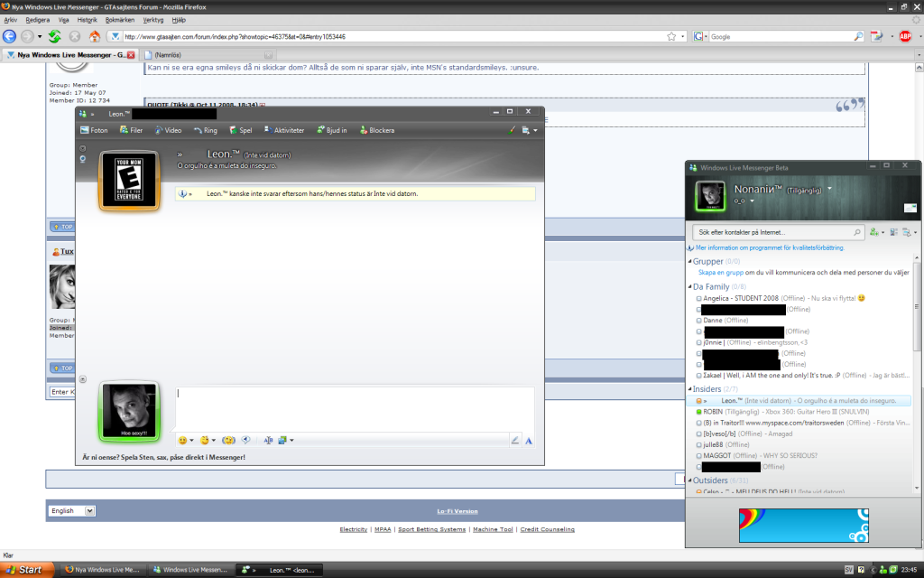
Task: Open the Verktyg menu in Firefox
Action: pos(153,20)
